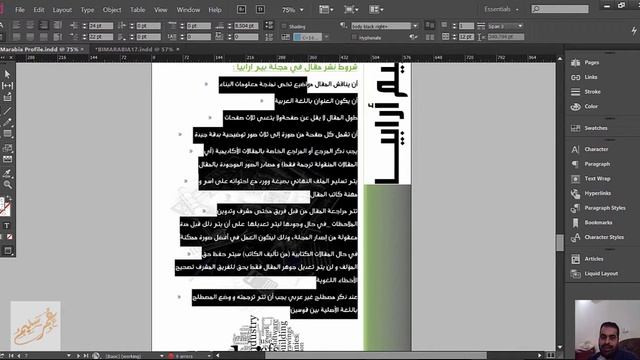Select the Zoom magnifier tool
Screen dimensions: 640x360
tap(7, 184)
